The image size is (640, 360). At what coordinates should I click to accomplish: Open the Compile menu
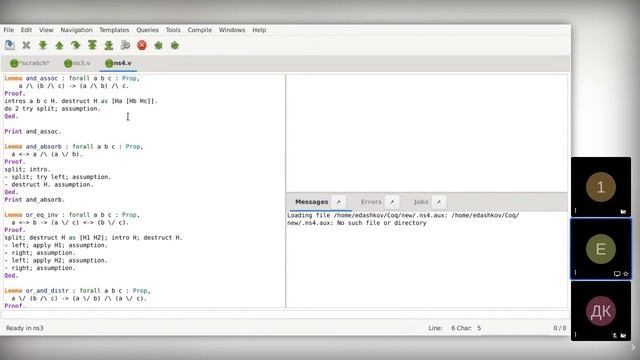[x=200, y=30]
